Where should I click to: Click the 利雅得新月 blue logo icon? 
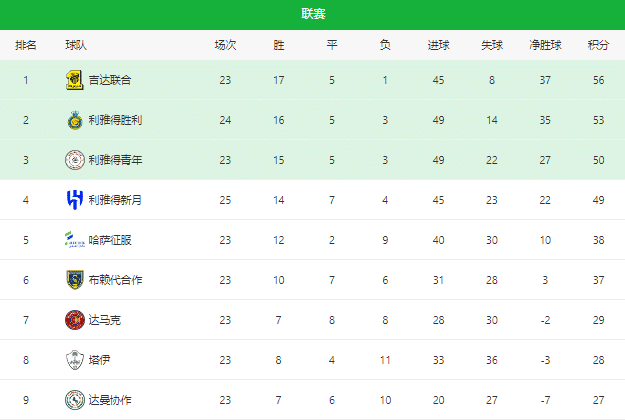click(x=74, y=200)
